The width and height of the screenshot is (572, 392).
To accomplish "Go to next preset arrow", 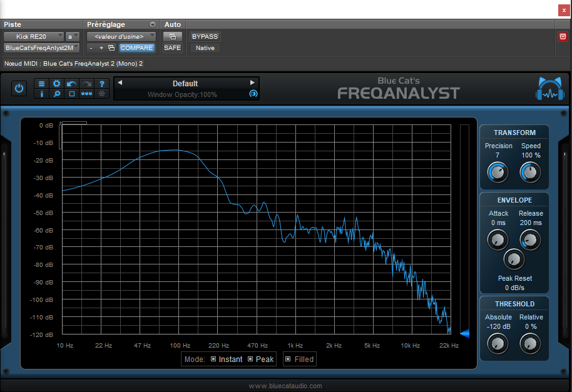I will coord(252,83).
